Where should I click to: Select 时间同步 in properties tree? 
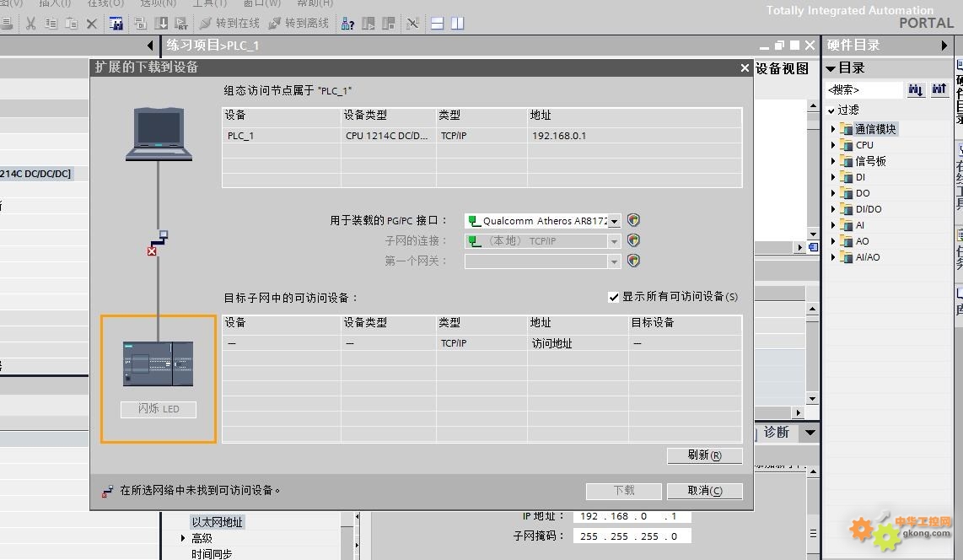[x=212, y=554]
